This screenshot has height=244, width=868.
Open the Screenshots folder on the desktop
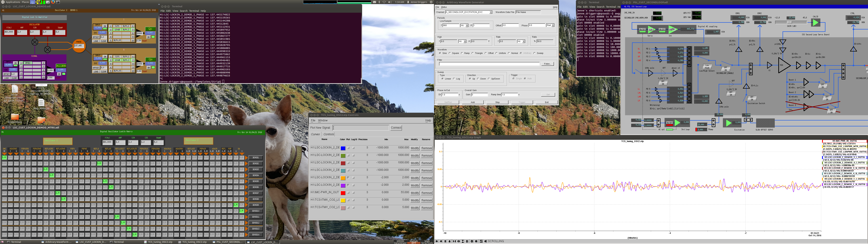[15, 117]
